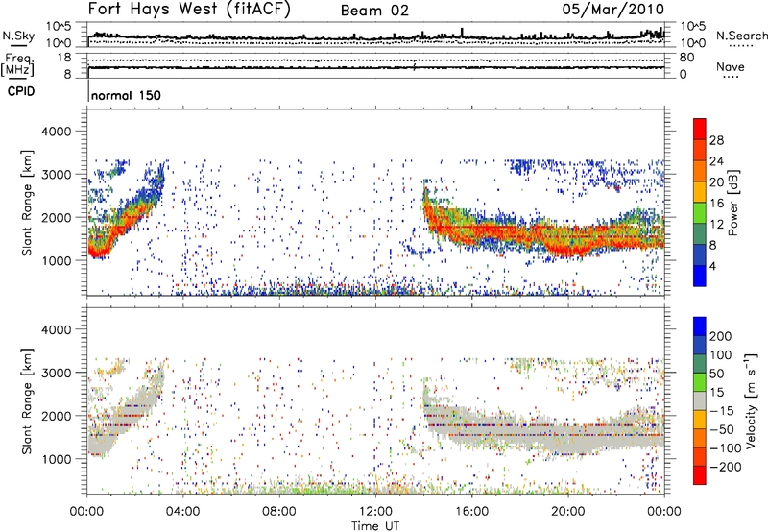Pick the red bottom segment of velocity colorbar
The width and height of the screenshot is (768, 532).
(x=700, y=475)
